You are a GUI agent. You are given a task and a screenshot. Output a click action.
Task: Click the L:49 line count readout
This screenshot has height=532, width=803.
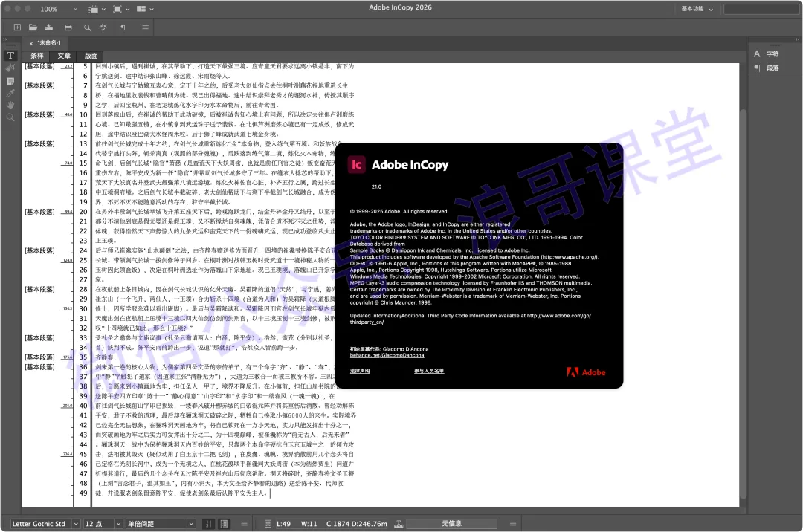pyautogui.click(x=284, y=524)
